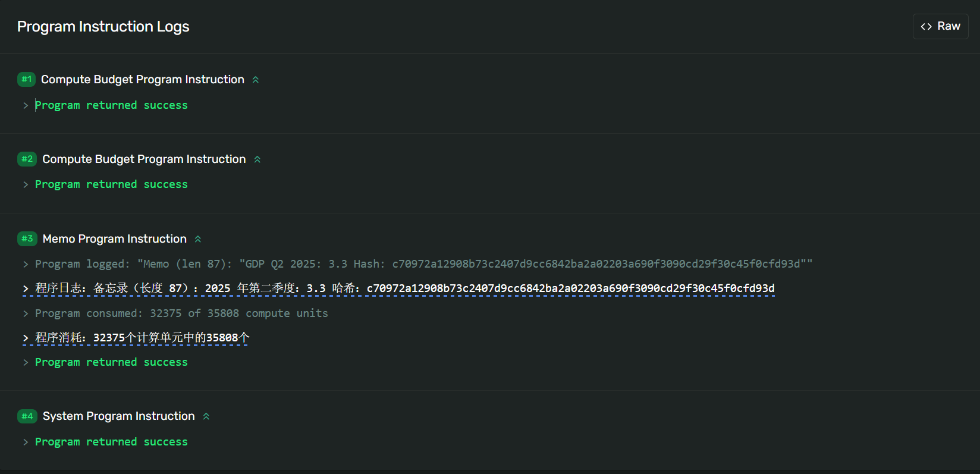
Task: Open the Memo Program Instruction title
Action: (x=115, y=238)
